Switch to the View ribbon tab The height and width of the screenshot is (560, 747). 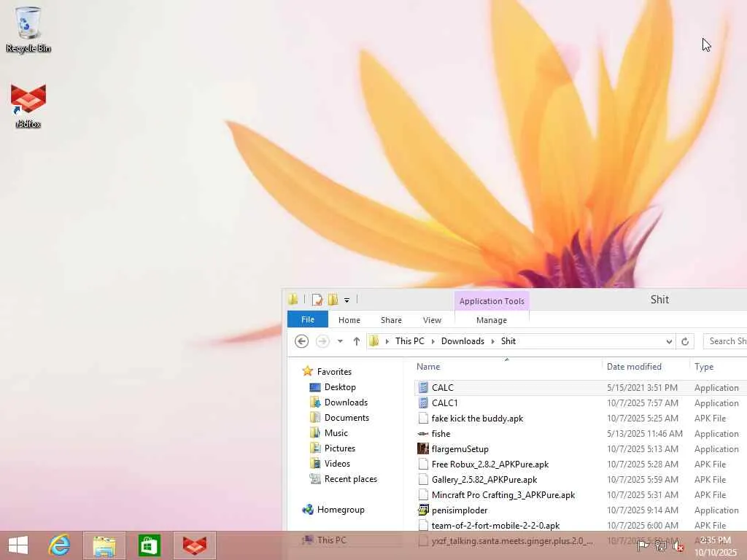(432, 320)
